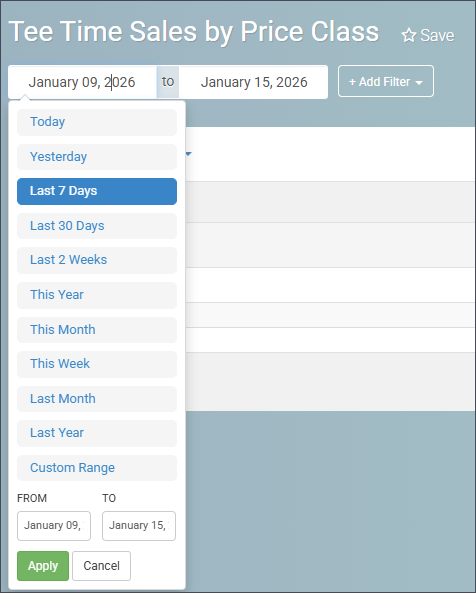Viewport: 476px width, 593px height.
Task: Select Last Month date range
Action: point(97,399)
